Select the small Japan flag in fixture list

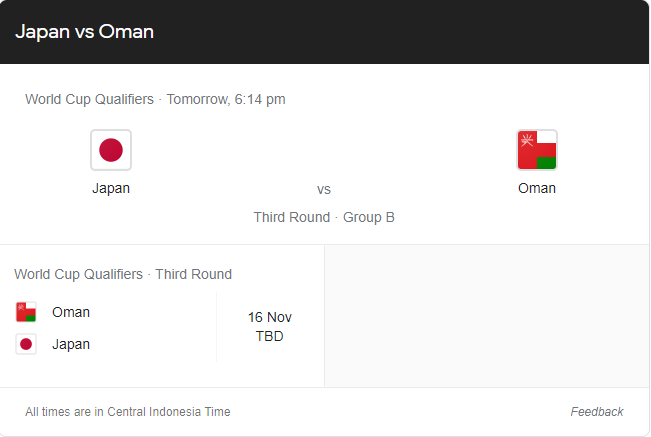[x=26, y=344]
